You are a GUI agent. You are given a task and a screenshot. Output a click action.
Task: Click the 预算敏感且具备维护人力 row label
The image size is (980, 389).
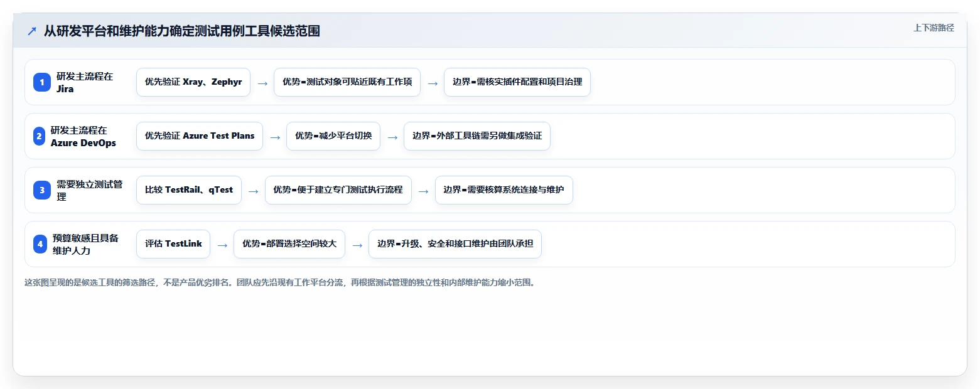point(85,244)
